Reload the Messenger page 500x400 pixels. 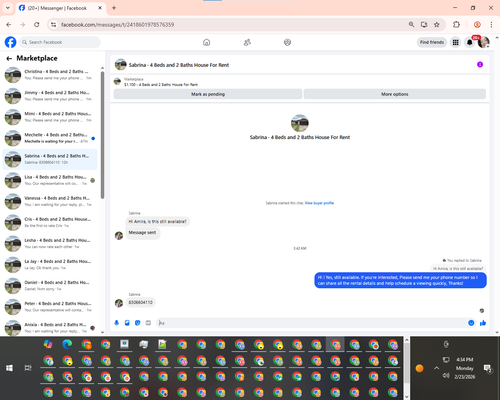tap(37, 25)
